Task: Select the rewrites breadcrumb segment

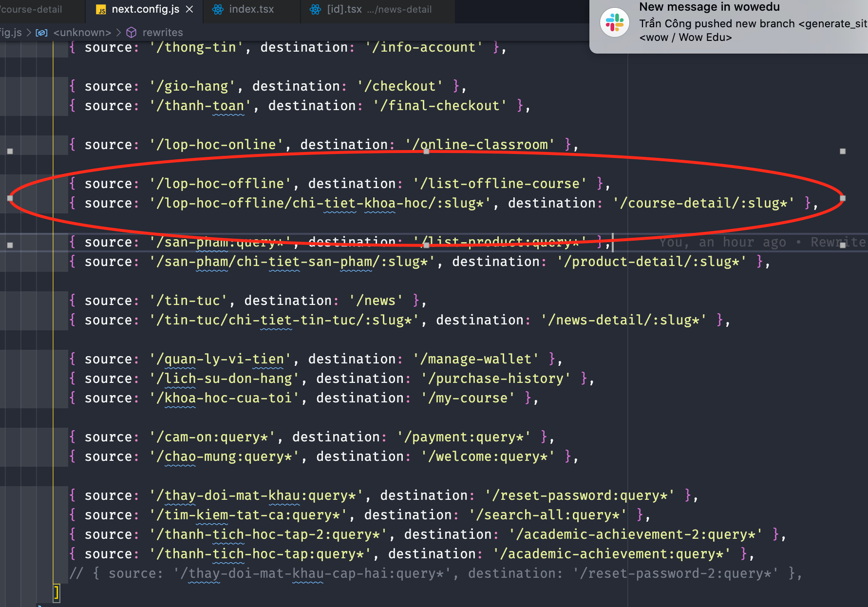Action: 163,33
